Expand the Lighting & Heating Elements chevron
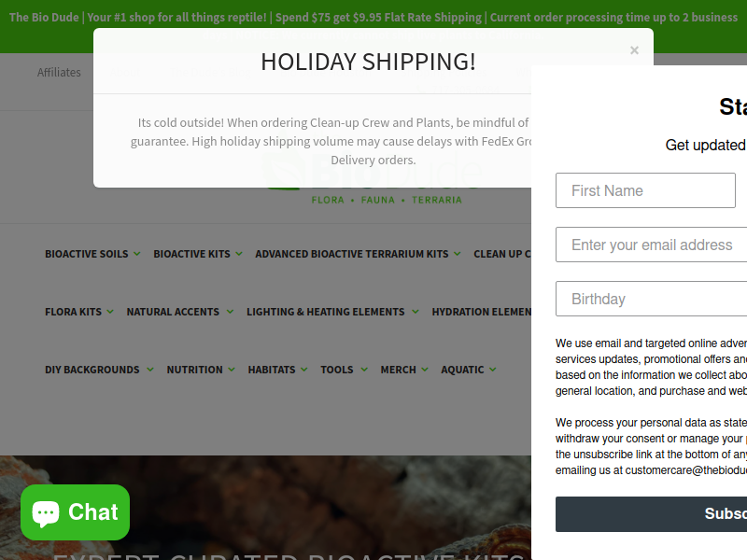The height and width of the screenshot is (560, 747). pos(416,312)
